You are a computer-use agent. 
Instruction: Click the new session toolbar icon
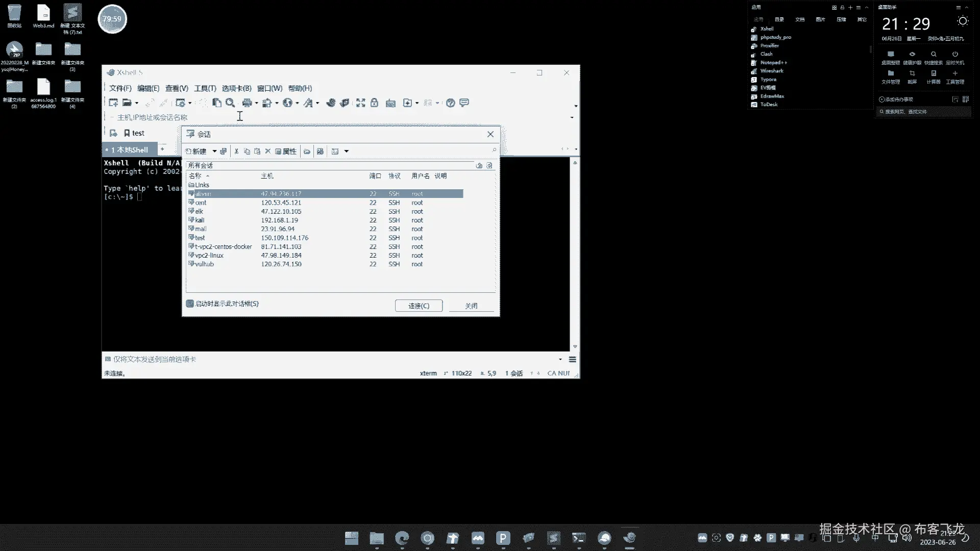tap(113, 103)
